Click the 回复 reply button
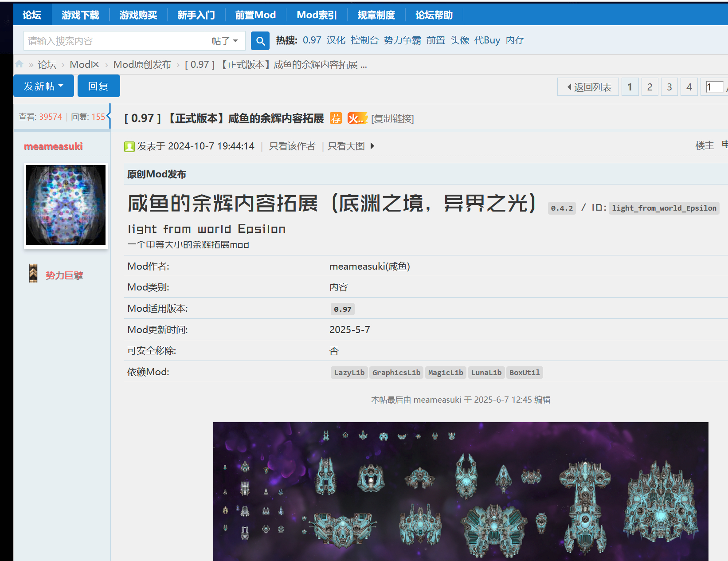This screenshot has width=728, height=561. (x=98, y=86)
